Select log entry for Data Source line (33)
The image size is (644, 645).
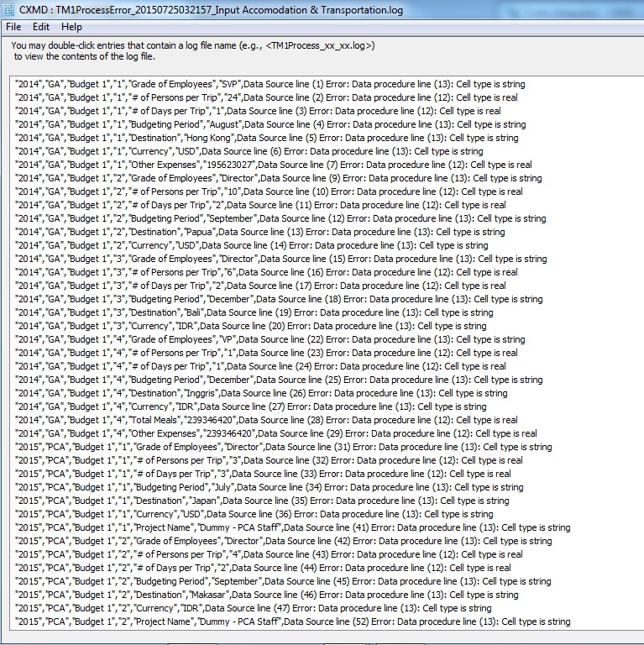pos(263,474)
